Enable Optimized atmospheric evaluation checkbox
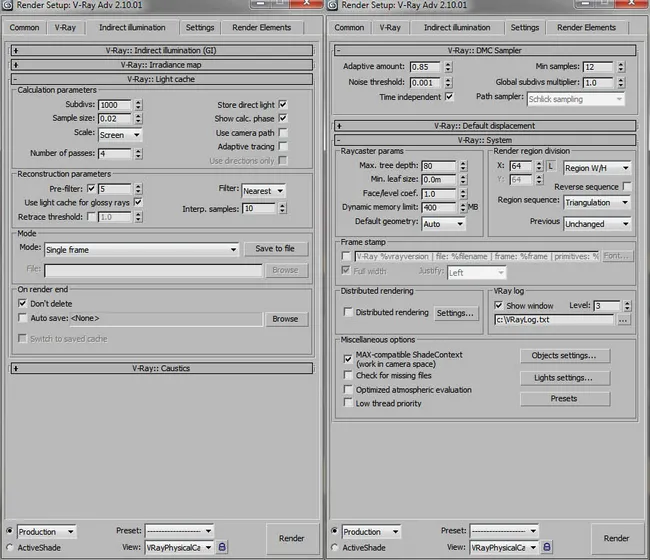The image size is (650, 560). (348, 389)
